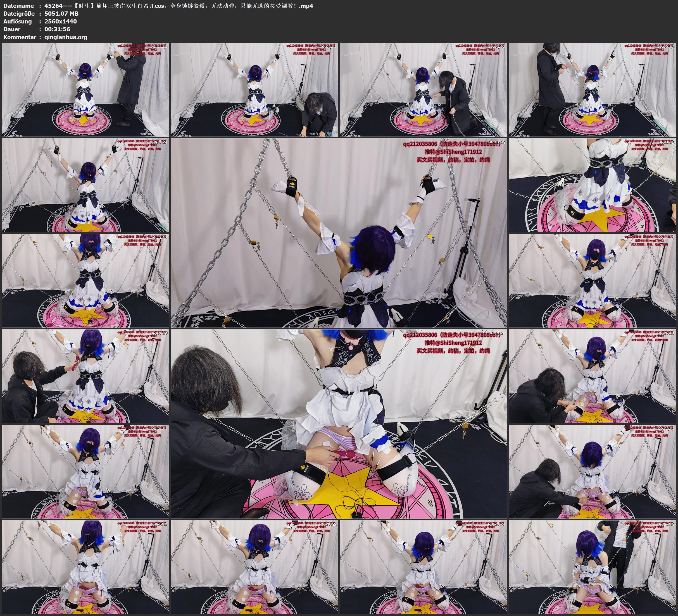This screenshot has width=678, height=616.
Task: Click the thumbnail at timestamp 00:01:40
Action: tap(85, 89)
